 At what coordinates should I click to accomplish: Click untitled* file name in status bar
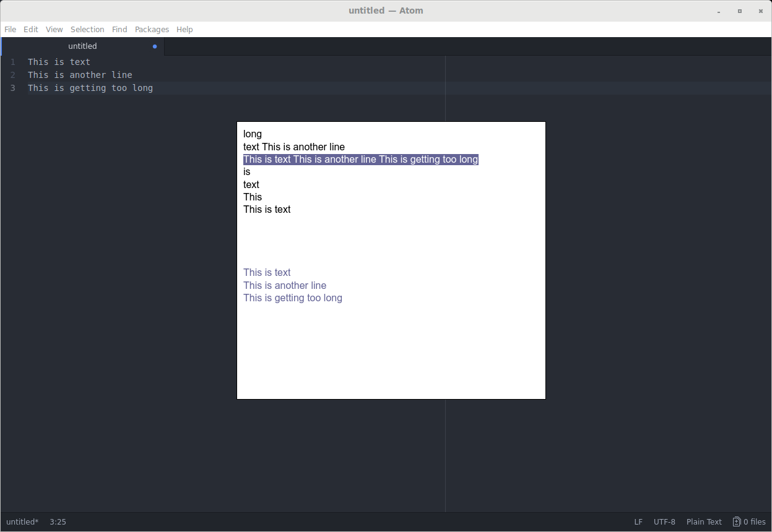pos(22,522)
